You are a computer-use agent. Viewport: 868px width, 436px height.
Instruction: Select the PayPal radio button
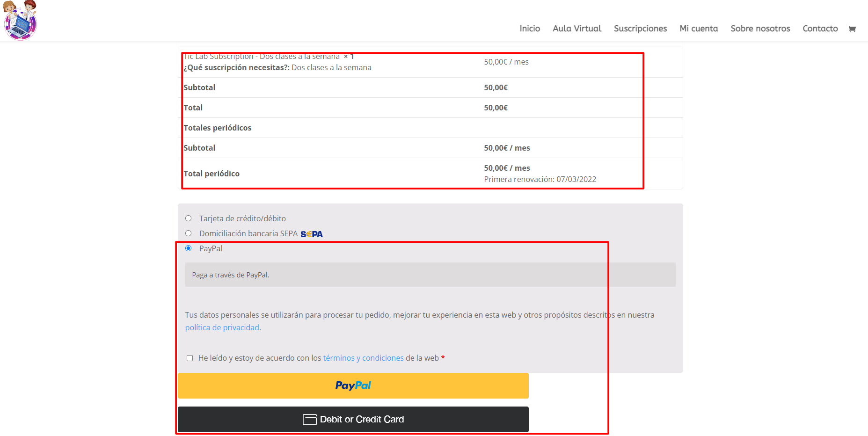point(188,248)
